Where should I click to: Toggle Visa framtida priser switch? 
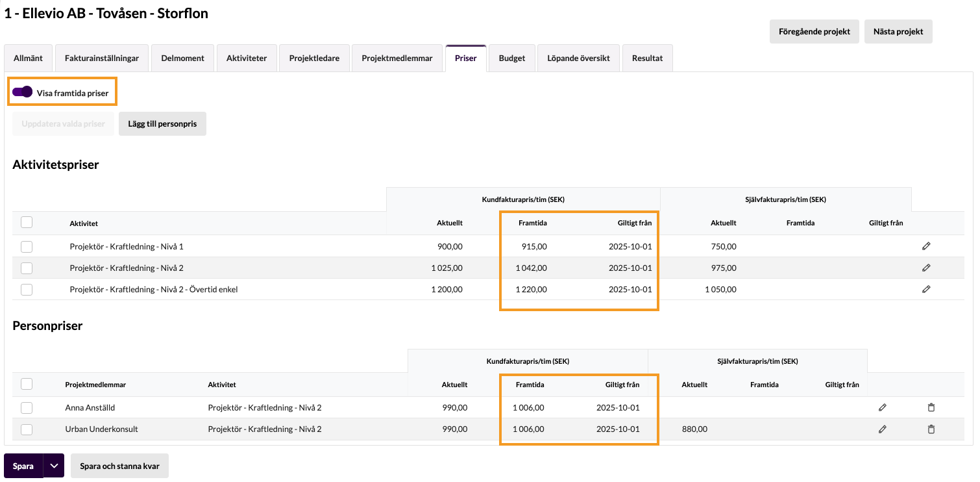[x=23, y=92]
